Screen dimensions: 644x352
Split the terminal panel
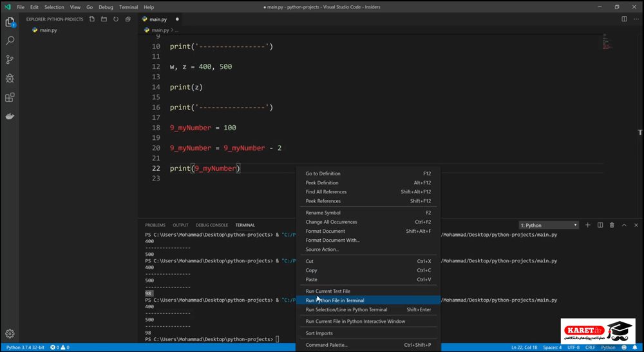tap(600, 225)
